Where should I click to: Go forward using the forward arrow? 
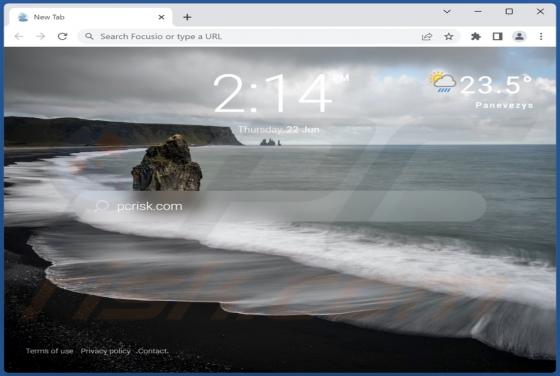40,36
